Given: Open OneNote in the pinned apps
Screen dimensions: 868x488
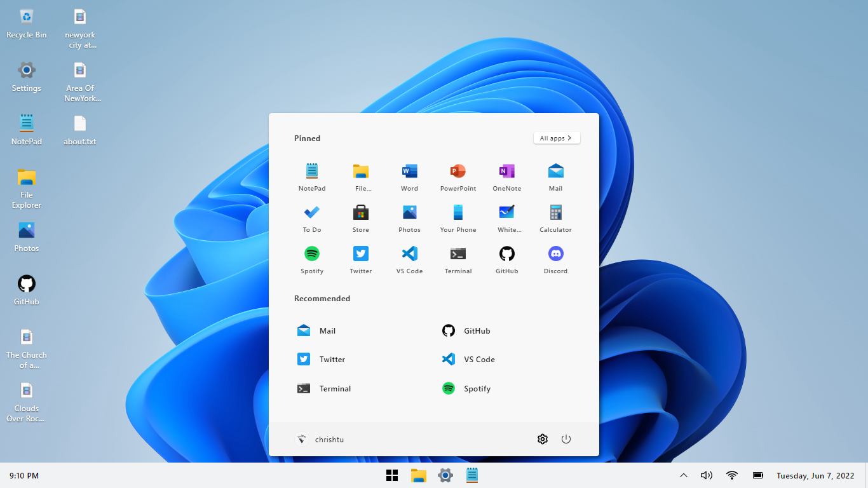Looking at the screenshot, I should [x=506, y=177].
